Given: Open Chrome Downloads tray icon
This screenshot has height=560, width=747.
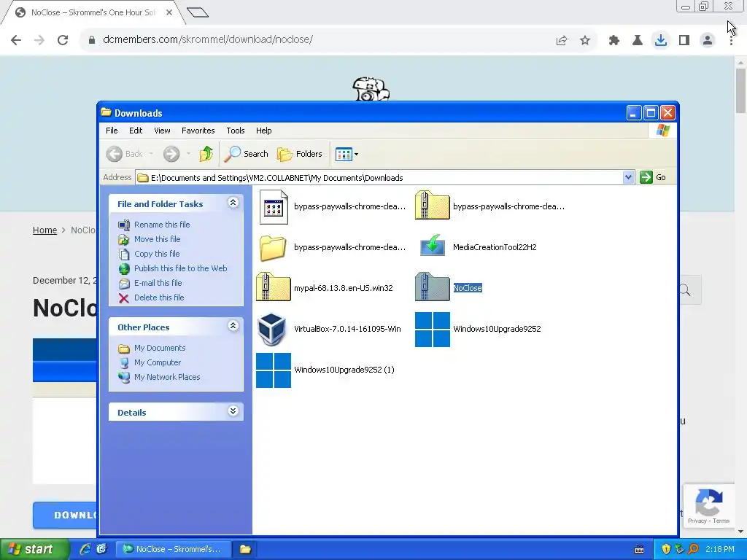Looking at the screenshot, I should [x=661, y=40].
